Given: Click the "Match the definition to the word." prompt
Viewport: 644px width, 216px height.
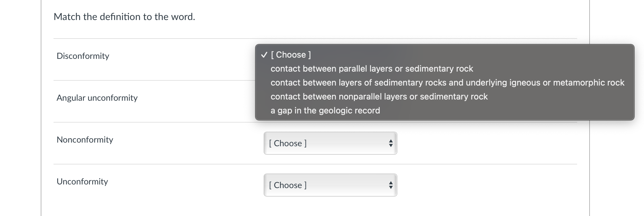Looking at the screenshot, I should 124,17.
